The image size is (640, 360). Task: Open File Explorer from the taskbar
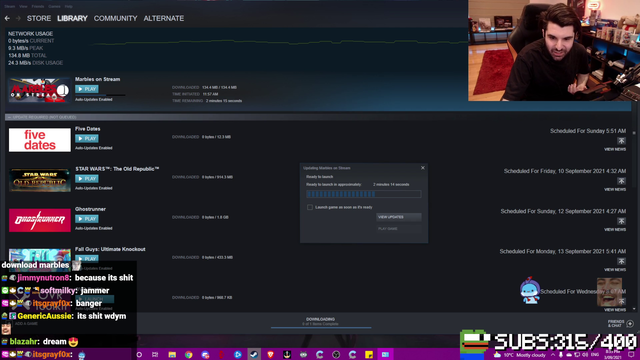(172, 355)
